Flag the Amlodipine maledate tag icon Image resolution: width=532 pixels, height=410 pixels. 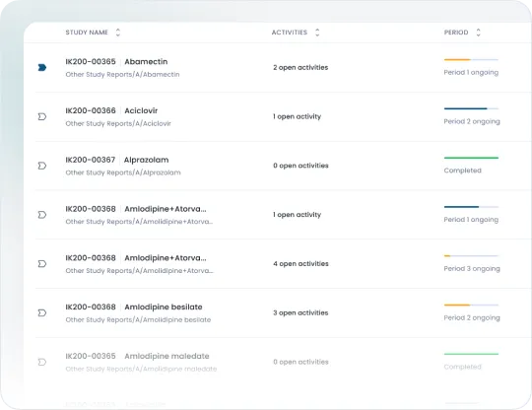click(42, 362)
